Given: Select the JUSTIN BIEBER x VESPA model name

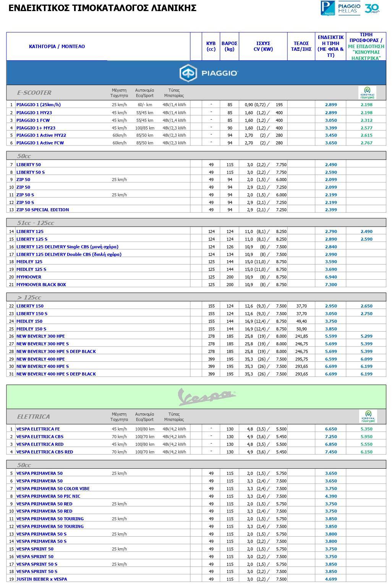Looking at the screenshot, I should [42, 579].
